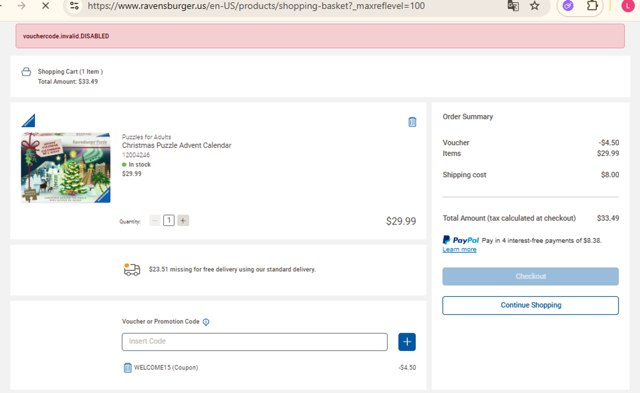The height and width of the screenshot is (393, 640).
Task: Click the Order Summary heading
Action: (468, 117)
